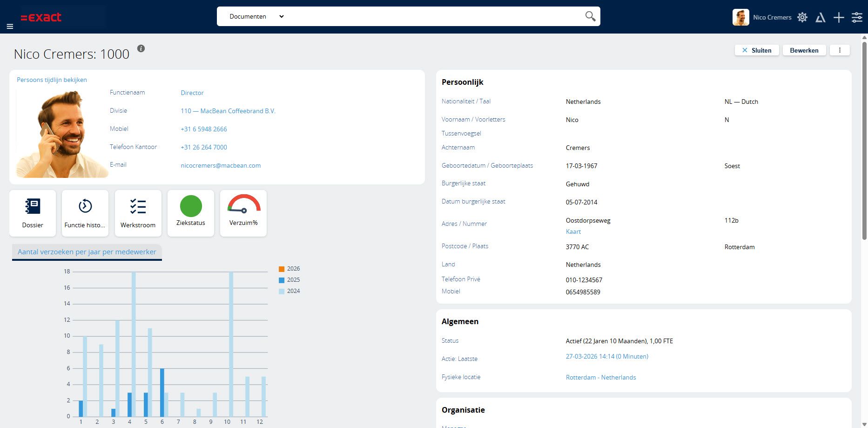Click the Nico Cremers user name in header
The width and height of the screenshot is (868, 428).
coord(772,17)
